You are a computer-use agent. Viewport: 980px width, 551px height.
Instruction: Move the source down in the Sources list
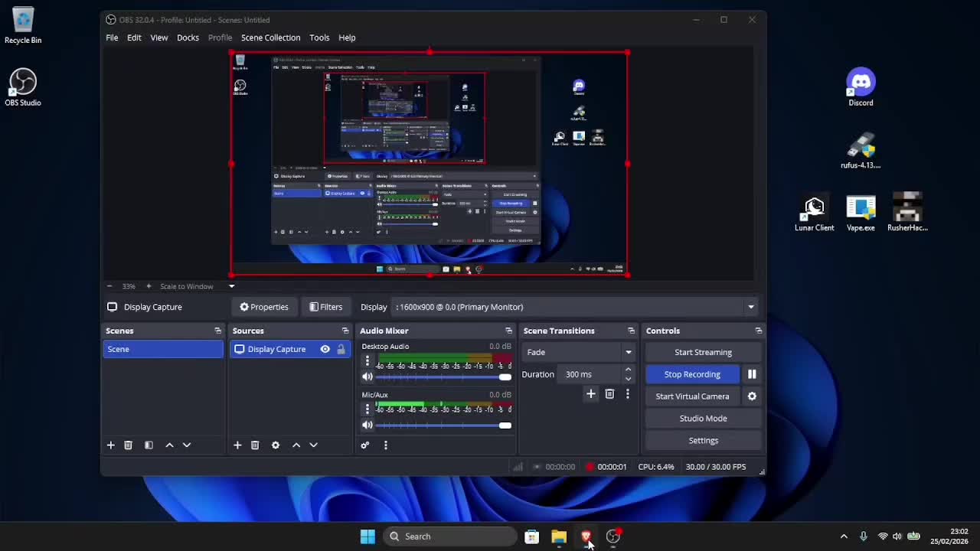pos(313,445)
